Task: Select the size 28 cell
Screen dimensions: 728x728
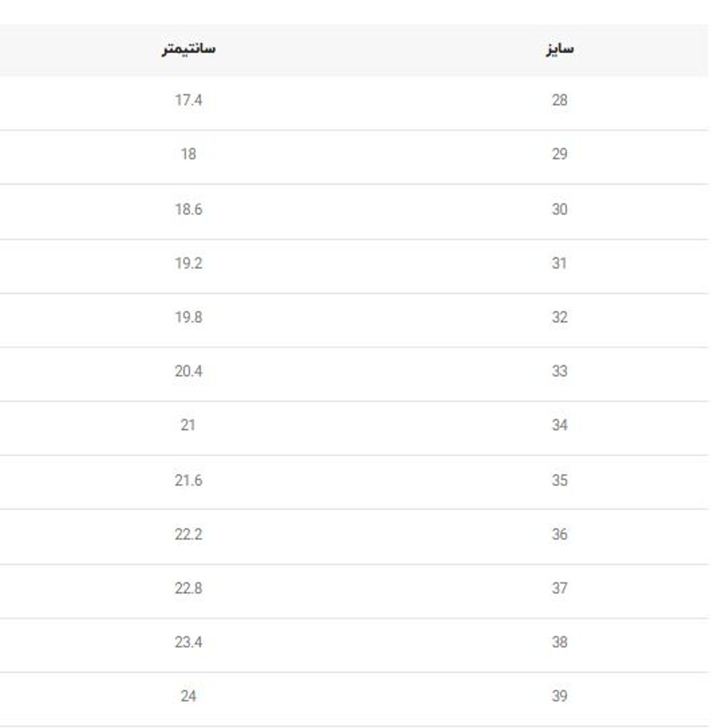Action: (x=560, y=100)
